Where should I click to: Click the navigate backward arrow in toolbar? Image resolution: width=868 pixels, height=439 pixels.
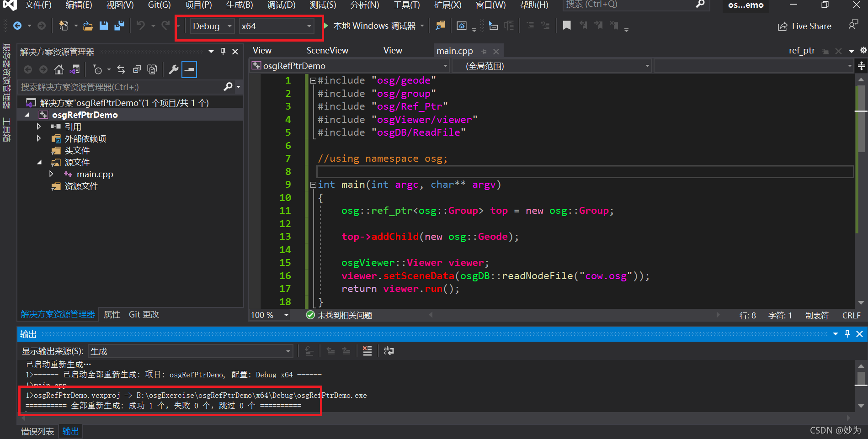17,26
